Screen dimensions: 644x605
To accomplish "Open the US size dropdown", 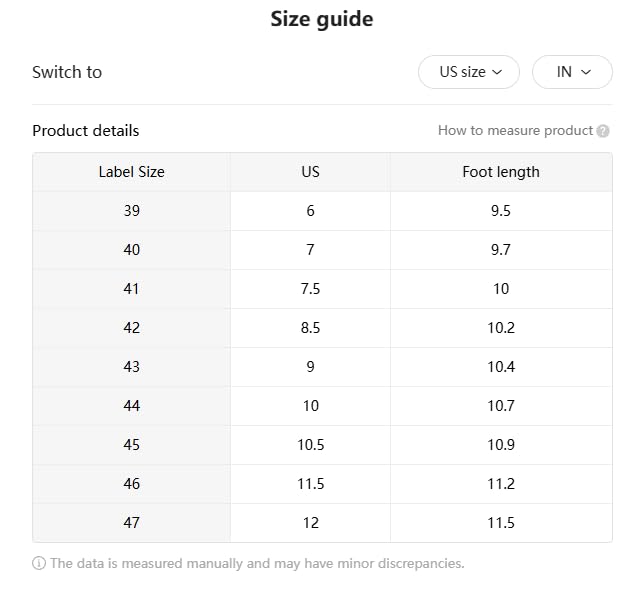I will click(469, 72).
